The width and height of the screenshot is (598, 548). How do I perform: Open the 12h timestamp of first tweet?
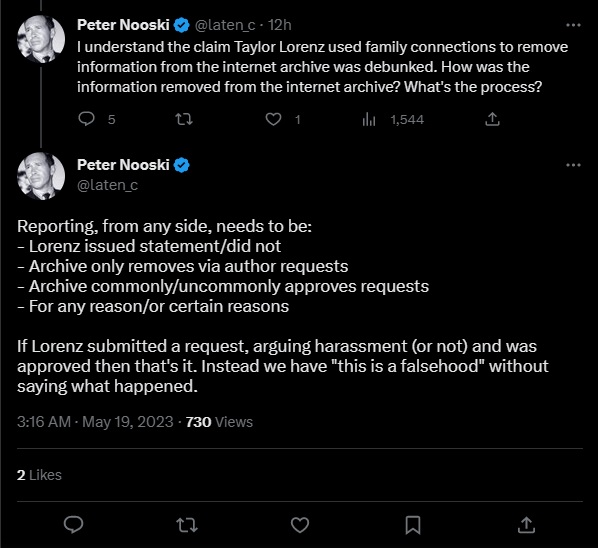(x=280, y=25)
